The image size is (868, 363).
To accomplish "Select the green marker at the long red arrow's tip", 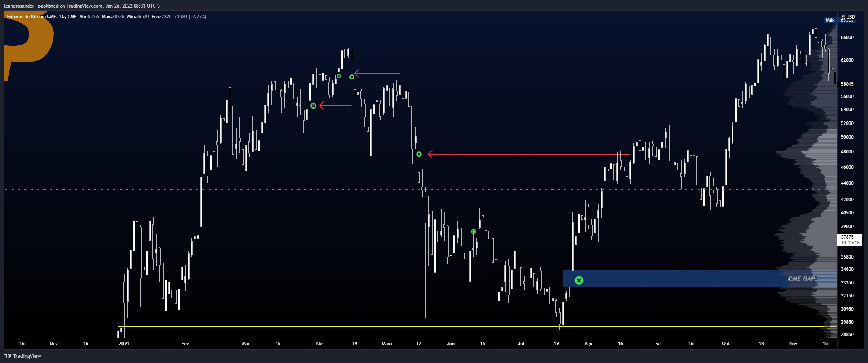I will coord(419,154).
